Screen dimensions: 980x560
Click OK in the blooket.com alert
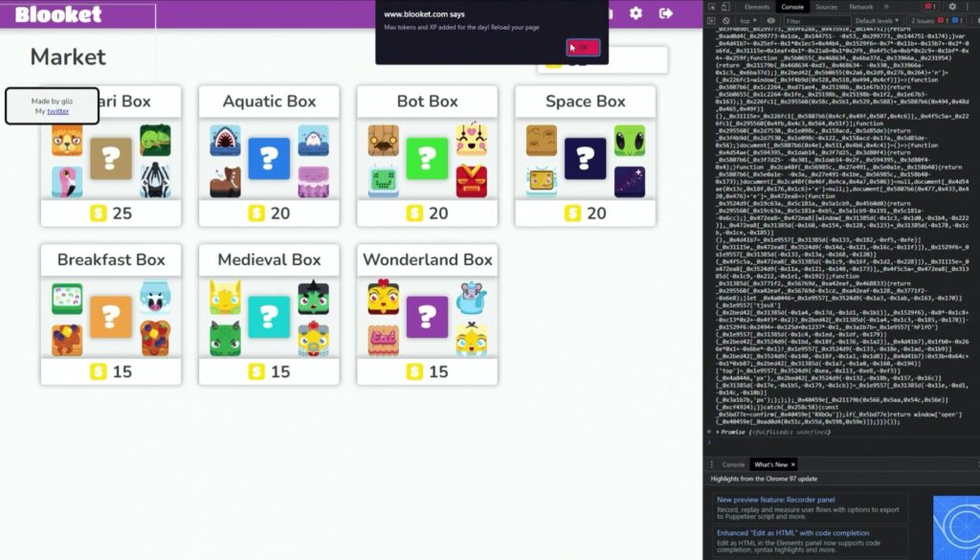(583, 48)
